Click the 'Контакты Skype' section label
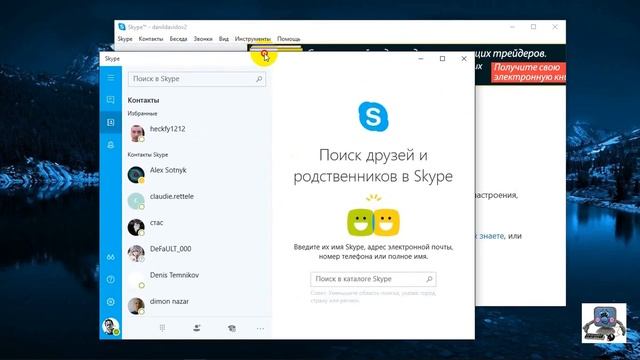This screenshot has width=640, height=360. point(148,155)
